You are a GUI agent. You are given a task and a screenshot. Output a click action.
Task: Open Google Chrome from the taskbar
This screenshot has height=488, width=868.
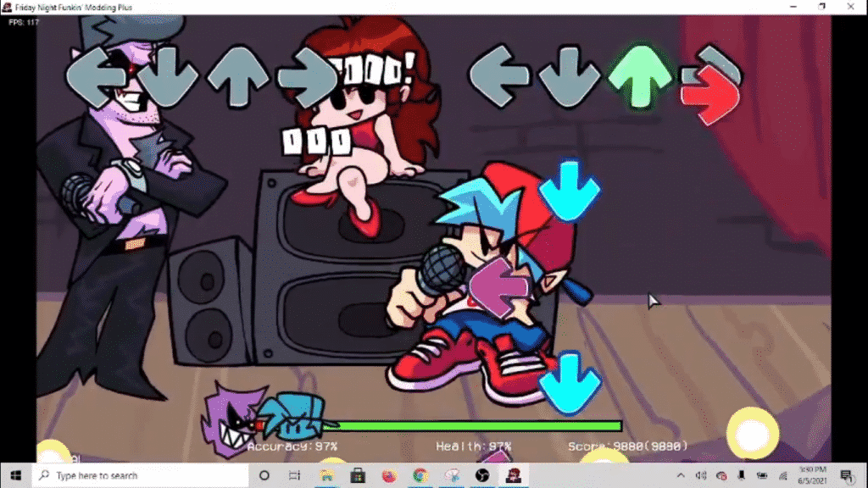(420, 475)
